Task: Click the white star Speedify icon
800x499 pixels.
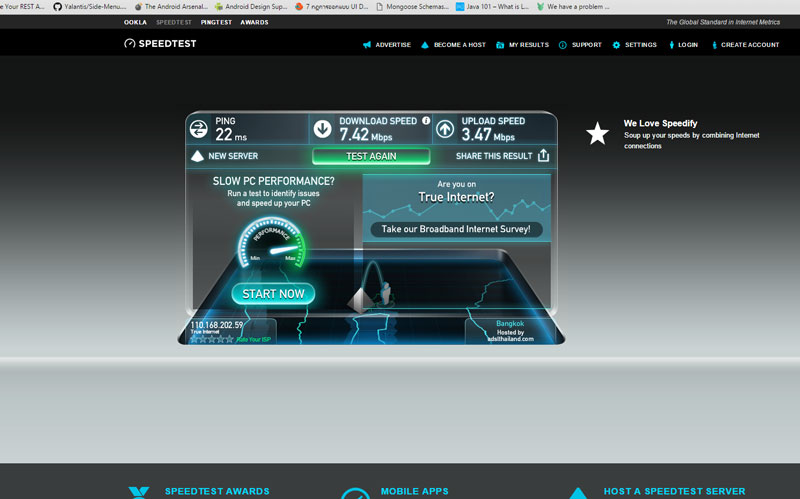Action: coord(597,133)
